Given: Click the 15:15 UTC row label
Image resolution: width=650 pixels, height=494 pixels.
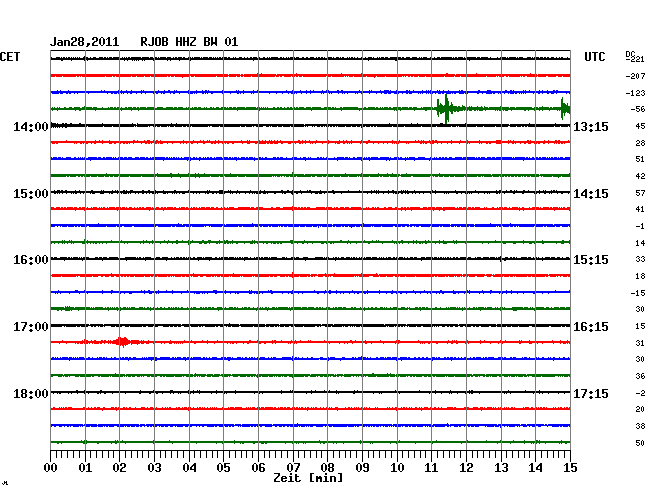Looking at the screenshot, I should (591, 260).
